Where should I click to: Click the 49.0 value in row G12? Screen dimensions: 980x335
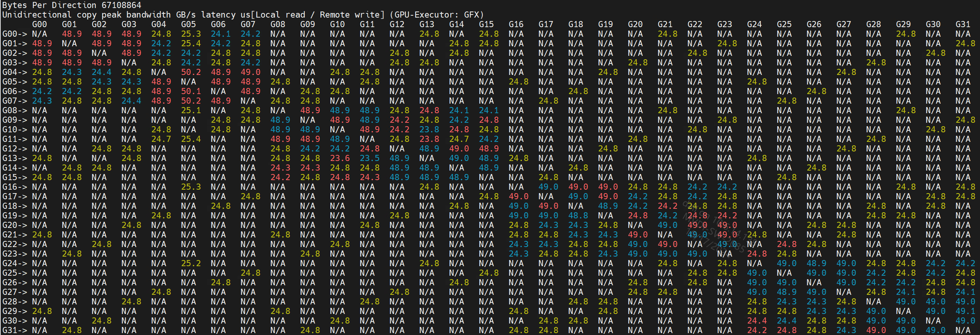tap(459, 148)
